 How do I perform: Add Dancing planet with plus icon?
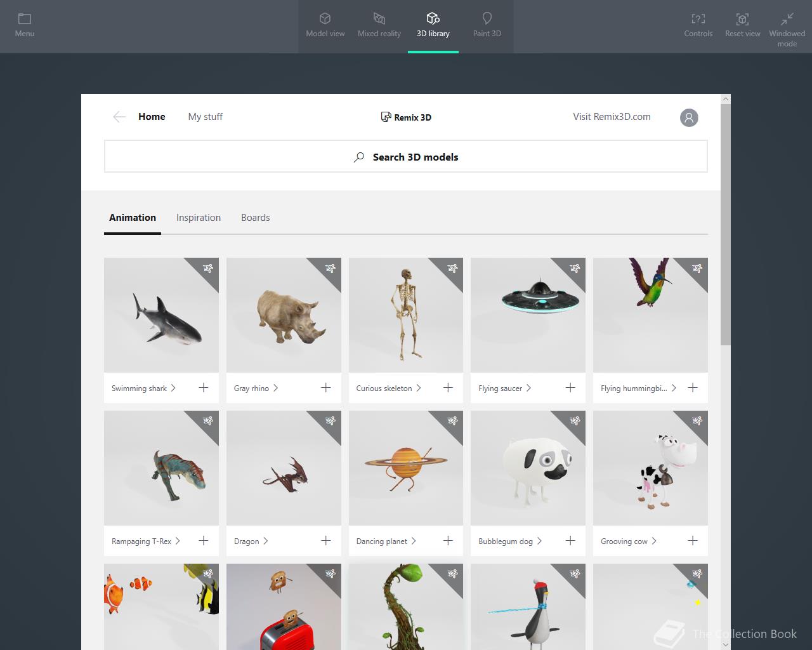click(x=448, y=541)
